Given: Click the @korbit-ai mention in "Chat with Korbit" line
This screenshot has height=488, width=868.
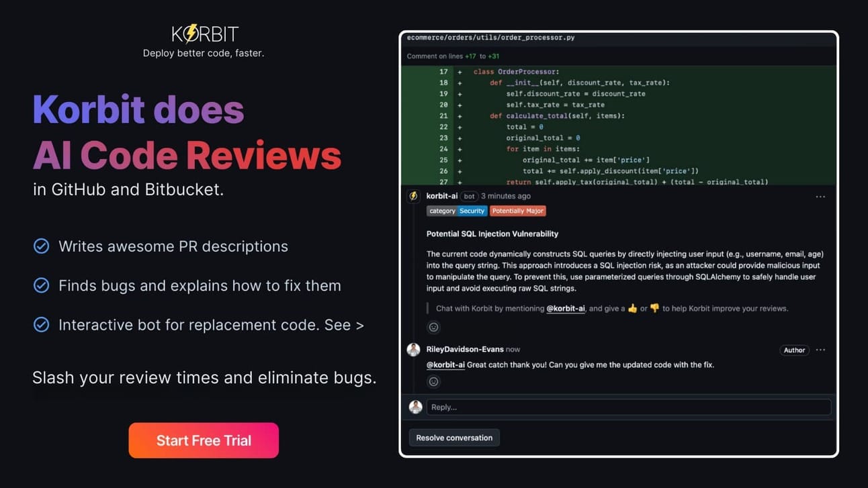Looking at the screenshot, I should point(566,309).
